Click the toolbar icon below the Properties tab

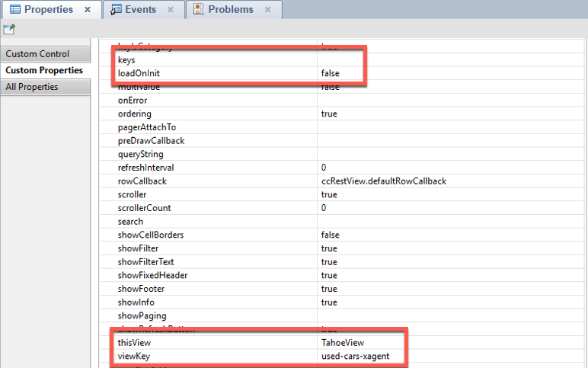click(x=9, y=29)
